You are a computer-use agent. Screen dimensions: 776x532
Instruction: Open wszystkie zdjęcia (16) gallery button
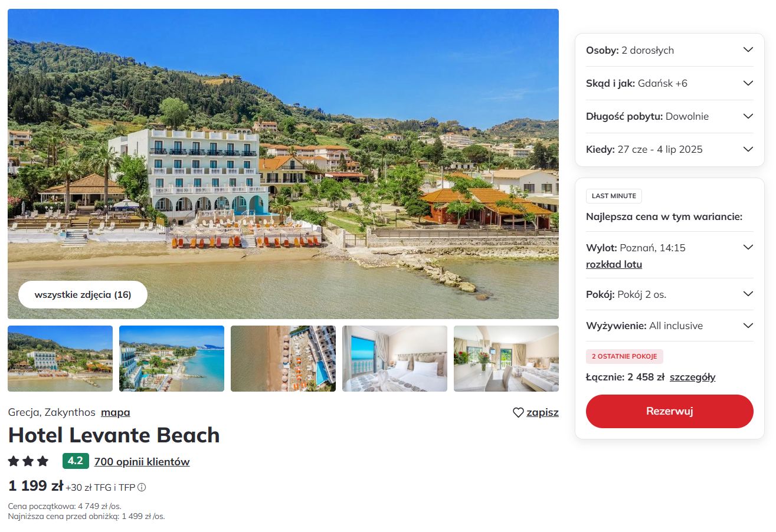coord(83,295)
